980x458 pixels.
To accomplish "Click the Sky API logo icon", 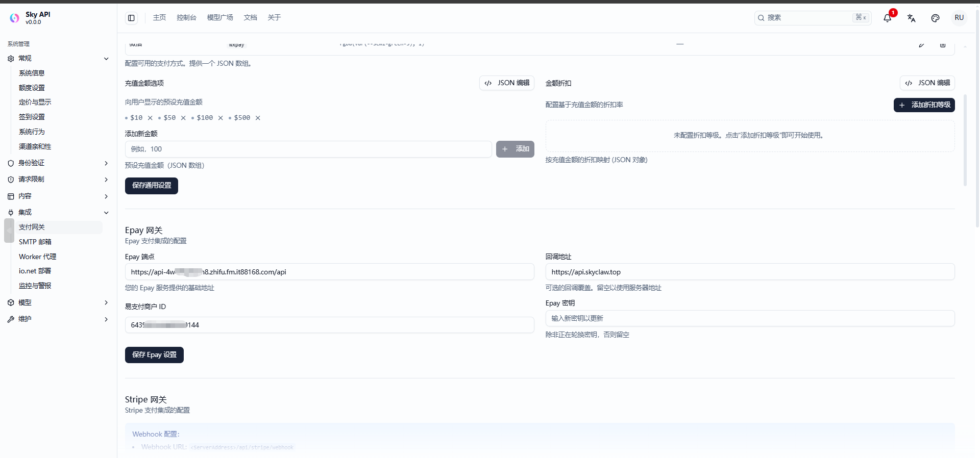I will click(15, 18).
